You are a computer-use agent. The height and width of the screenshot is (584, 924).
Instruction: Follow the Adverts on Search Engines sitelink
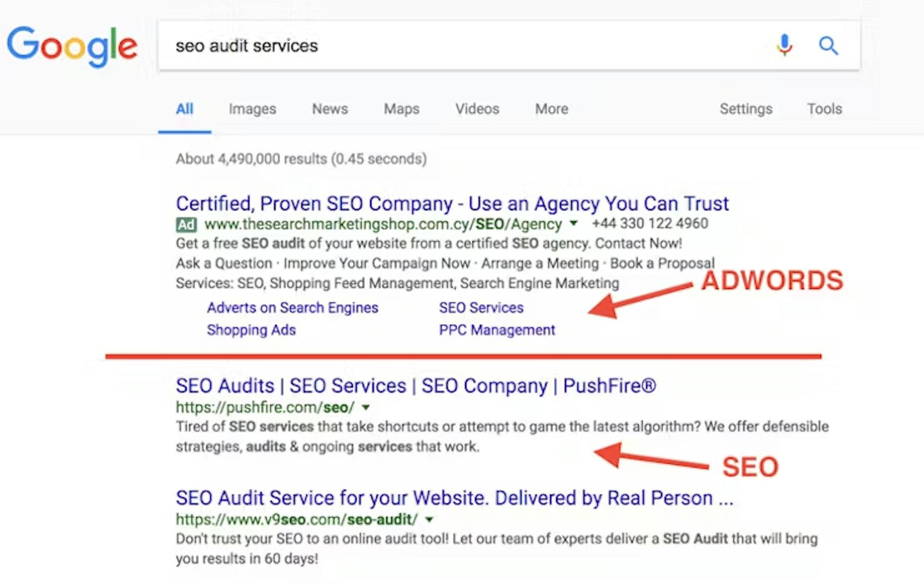[x=293, y=307]
